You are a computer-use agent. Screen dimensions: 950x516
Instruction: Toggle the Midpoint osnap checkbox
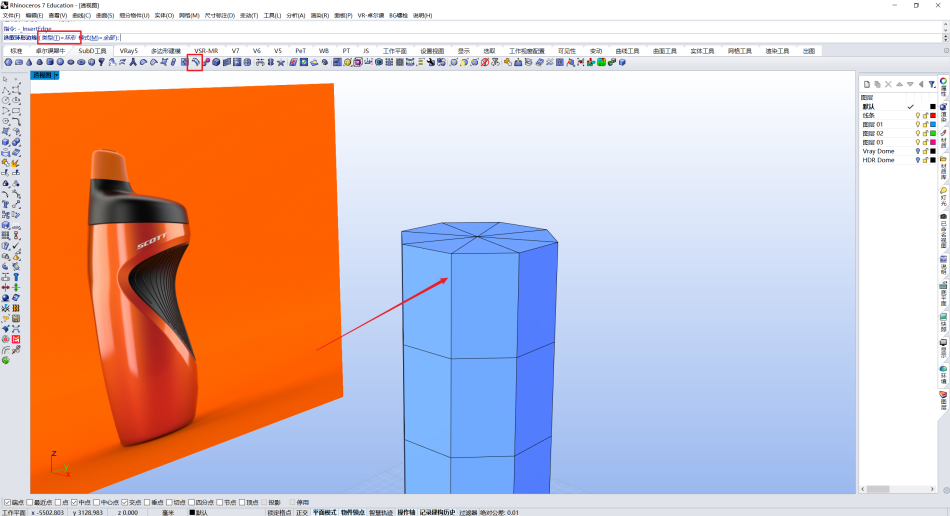(74, 503)
